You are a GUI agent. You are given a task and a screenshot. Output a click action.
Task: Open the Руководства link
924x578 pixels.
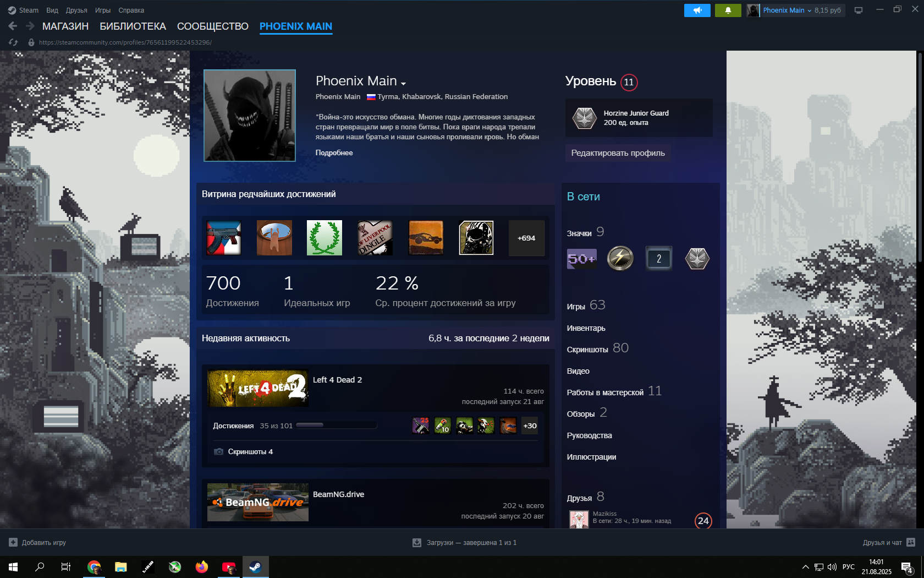(x=590, y=435)
